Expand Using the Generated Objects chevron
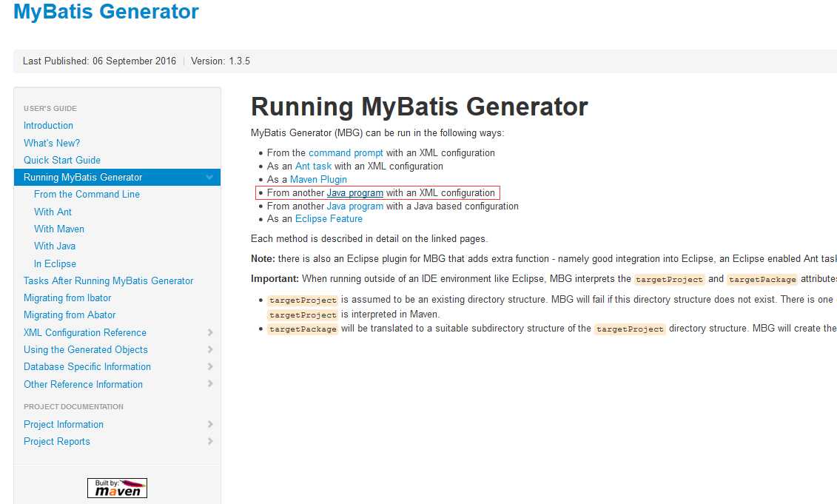The height and width of the screenshot is (504, 837). coord(209,350)
